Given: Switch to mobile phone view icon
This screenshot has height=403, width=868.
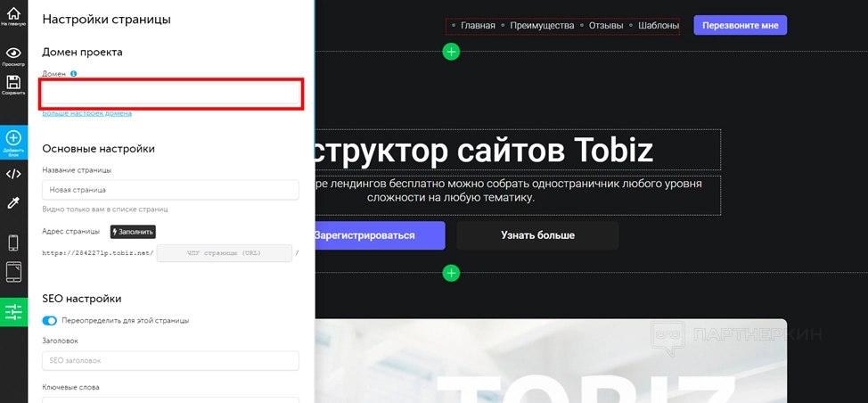Looking at the screenshot, I should click(x=13, y=243).
